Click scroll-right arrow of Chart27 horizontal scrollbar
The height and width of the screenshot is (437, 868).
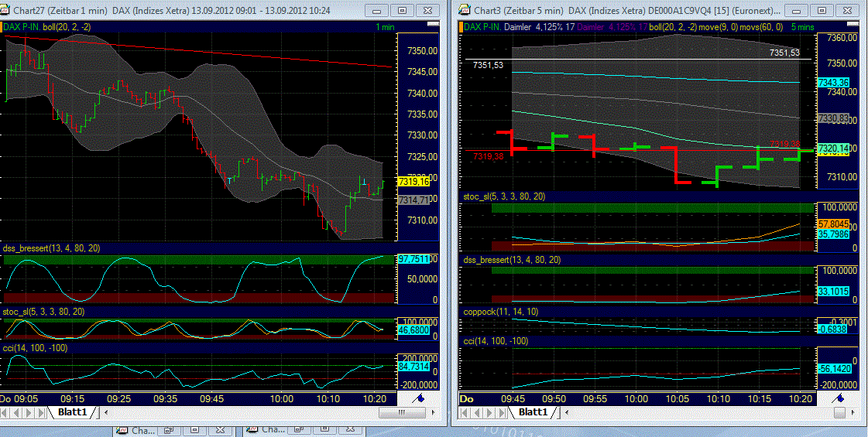pyautogui.click(x=434, y=413)
